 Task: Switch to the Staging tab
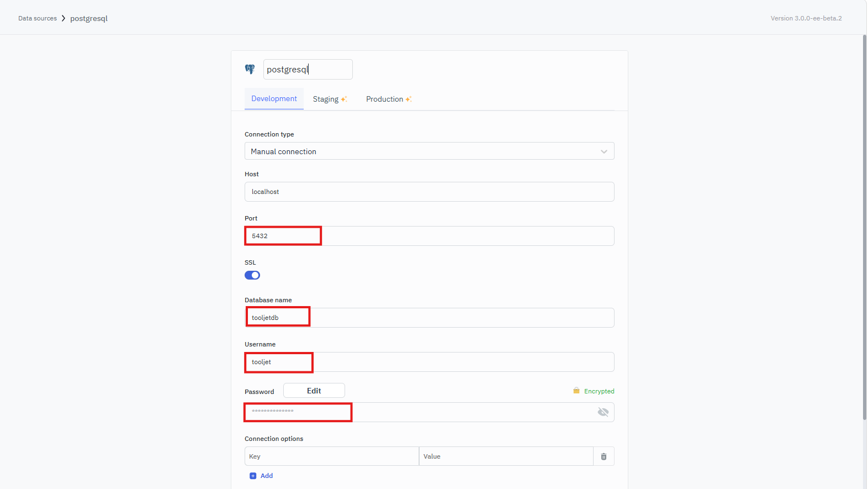330,99
